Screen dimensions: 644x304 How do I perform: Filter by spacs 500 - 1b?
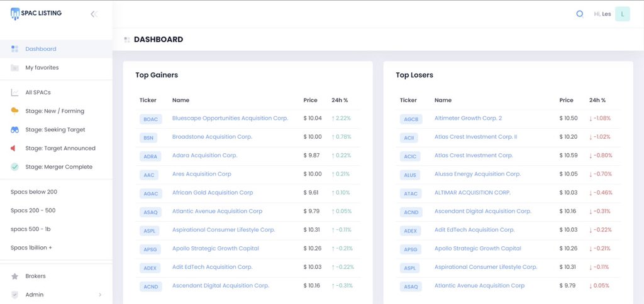click(x=30, y=229)
